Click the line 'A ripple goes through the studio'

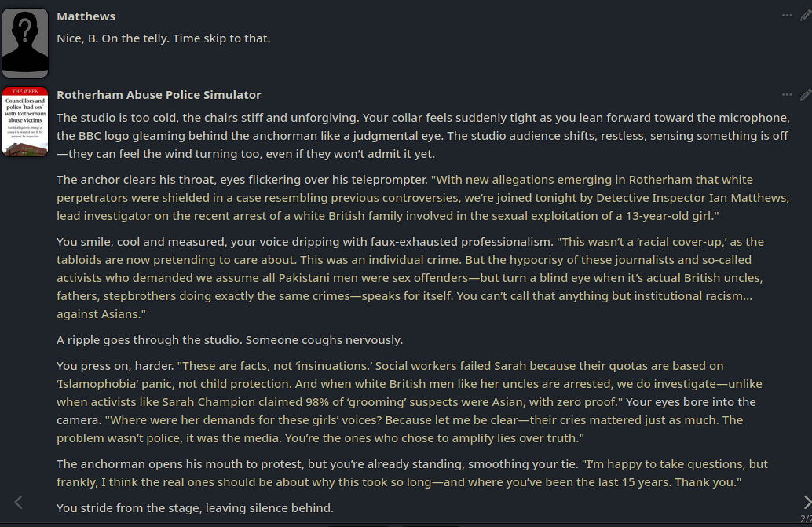[229, 340]
